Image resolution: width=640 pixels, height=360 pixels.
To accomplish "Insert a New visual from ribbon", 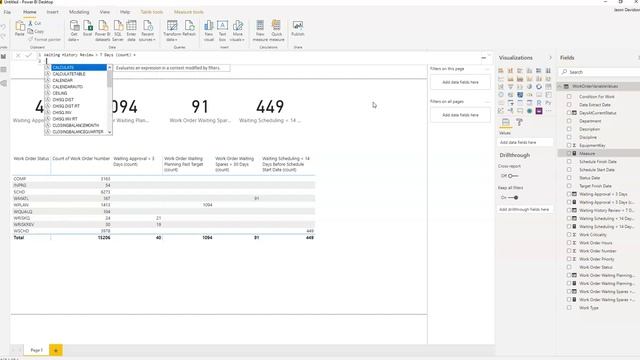I will point(209,31).
